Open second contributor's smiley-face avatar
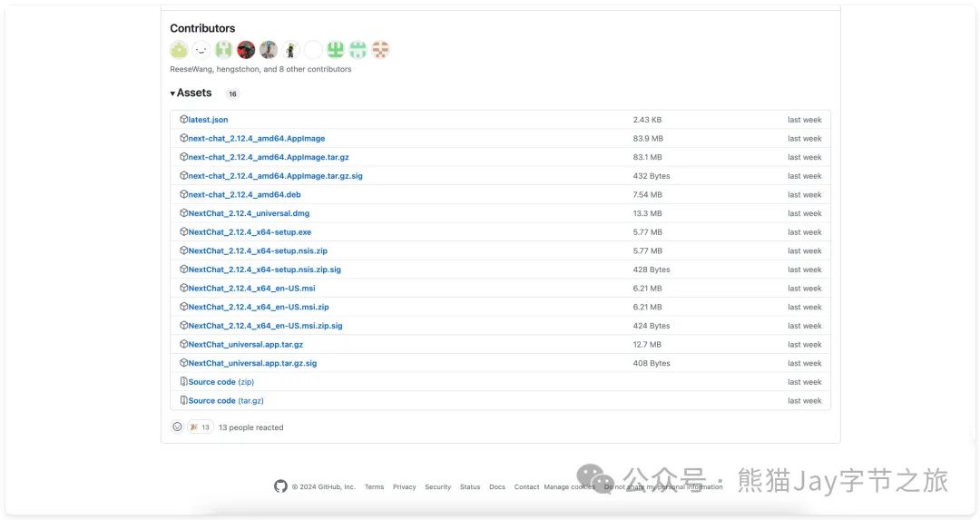 (x=201, y=50)
